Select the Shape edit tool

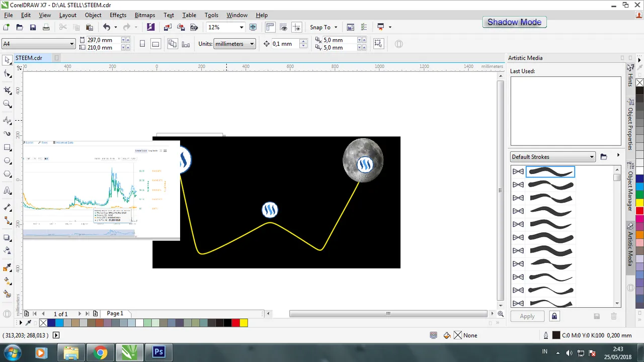tap(8, 74)
